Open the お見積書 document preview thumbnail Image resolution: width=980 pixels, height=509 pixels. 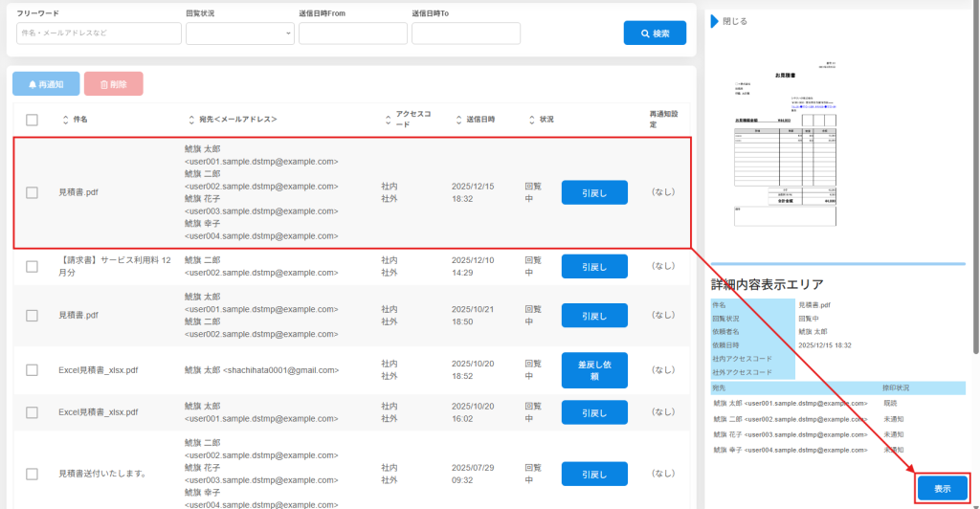[x=786, y=145]
